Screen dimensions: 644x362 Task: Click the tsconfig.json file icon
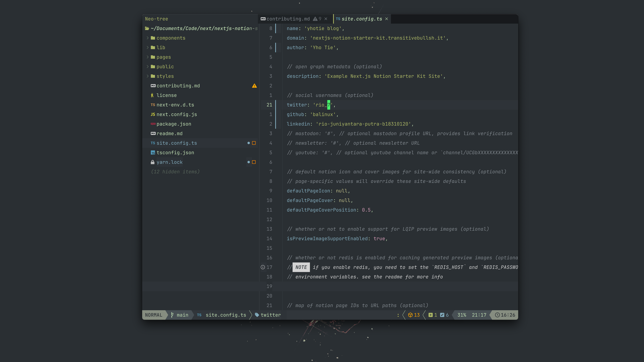click(x=153, y=153)
